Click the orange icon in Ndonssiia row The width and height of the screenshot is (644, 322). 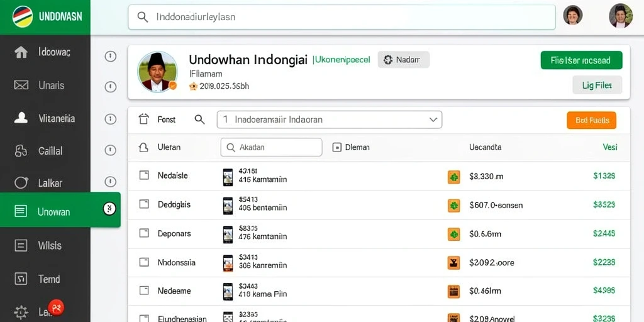pyautogui.click(x=453, y=262)
